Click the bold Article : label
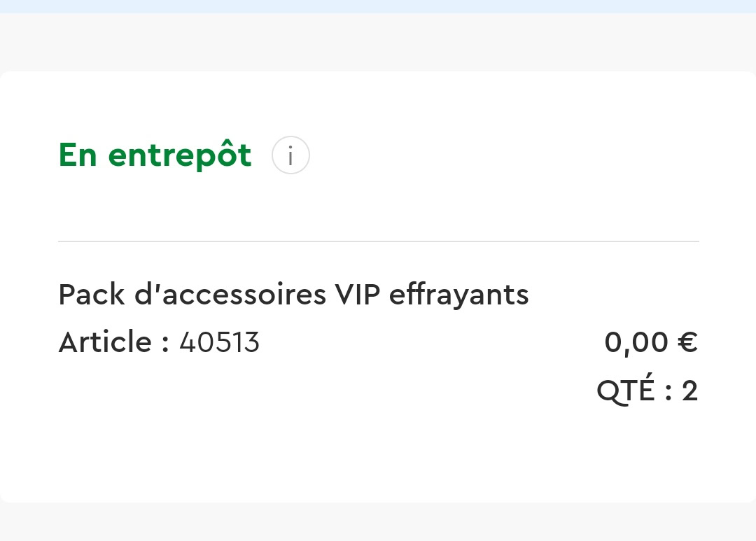The width and height of the screenshot is (756, 541). pyautogui.click(x=113, y=342)
